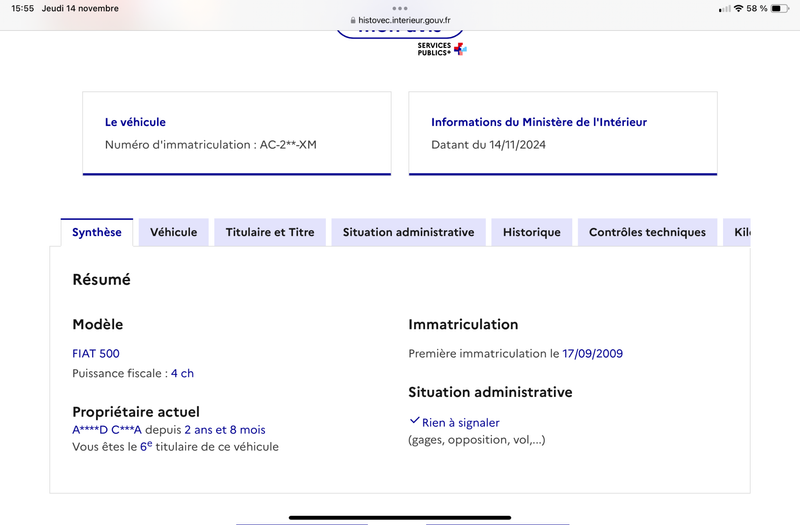Tap the histovec.interieur.gouv.fr address field
This screenshot has width=800, height=525.
point(400,20)
